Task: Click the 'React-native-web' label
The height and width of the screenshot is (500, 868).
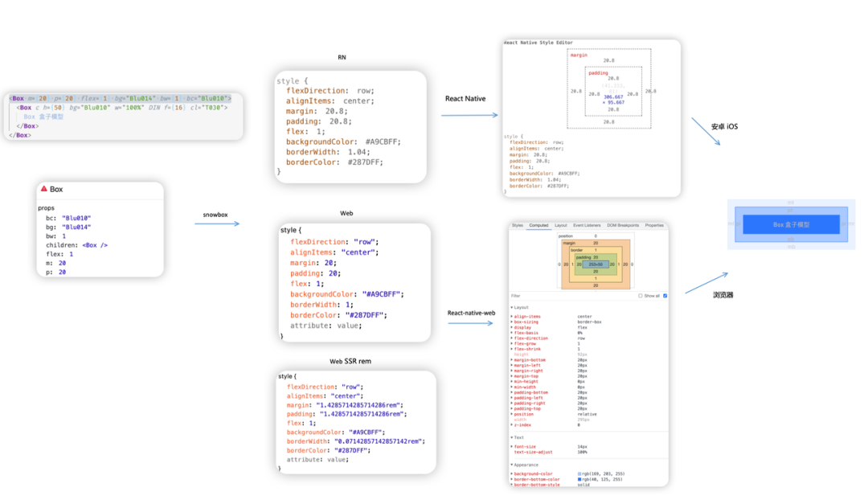Action: click(x=471, y=313)
